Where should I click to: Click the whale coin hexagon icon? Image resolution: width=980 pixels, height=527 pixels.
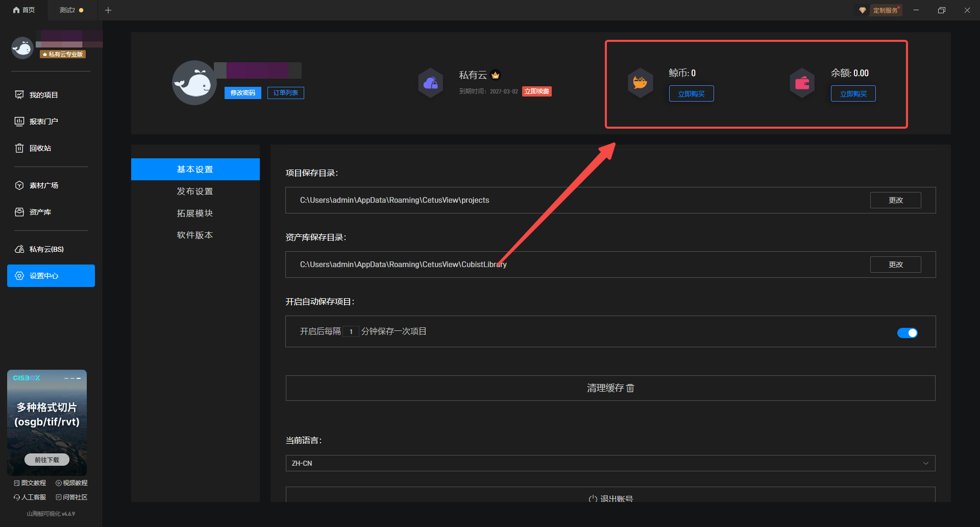(x=640, y=83)
